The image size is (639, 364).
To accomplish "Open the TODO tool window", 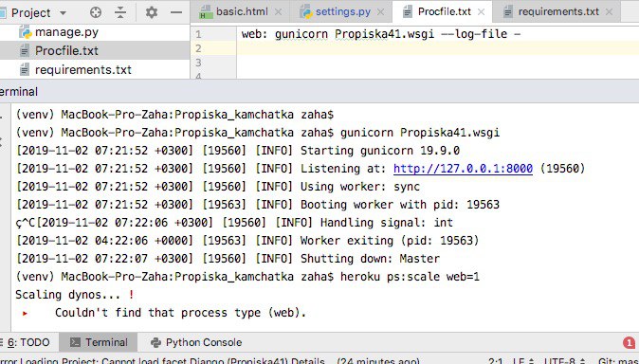I will click(x=28, y=342).
